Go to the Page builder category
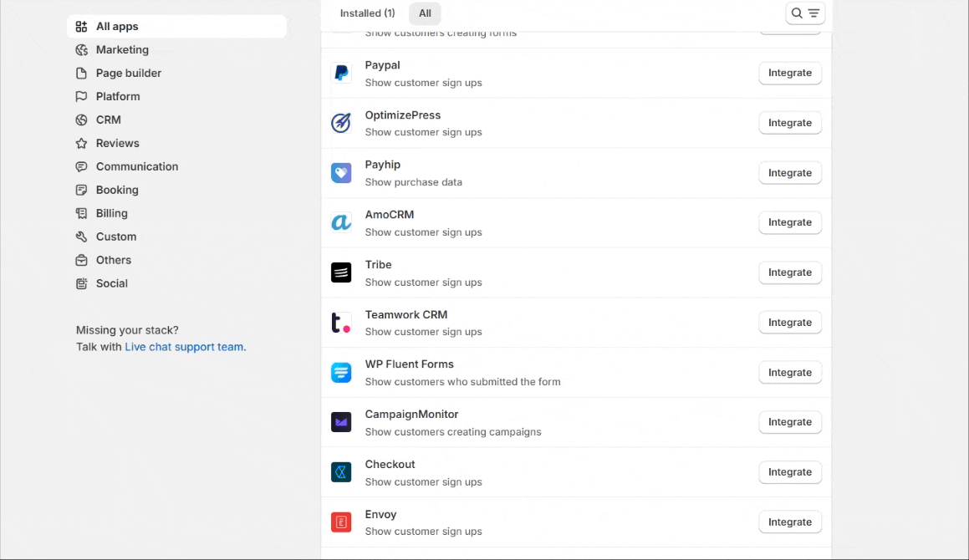 129,74
